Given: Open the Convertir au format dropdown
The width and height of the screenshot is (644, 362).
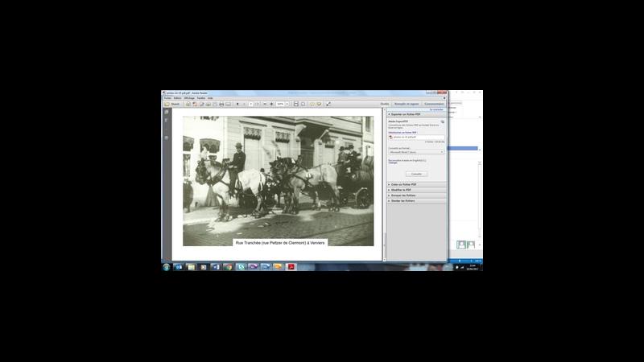Looking at the screenshot, I should [x=416, y=152].
